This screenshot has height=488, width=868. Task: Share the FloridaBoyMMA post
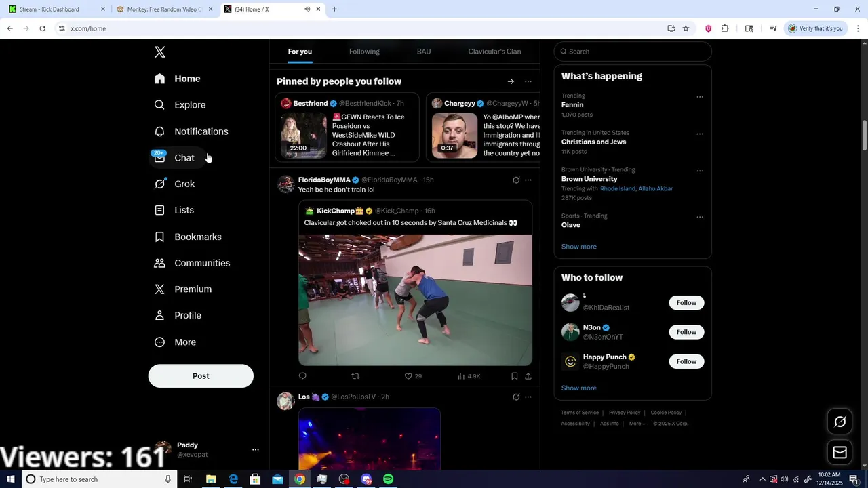528,376
